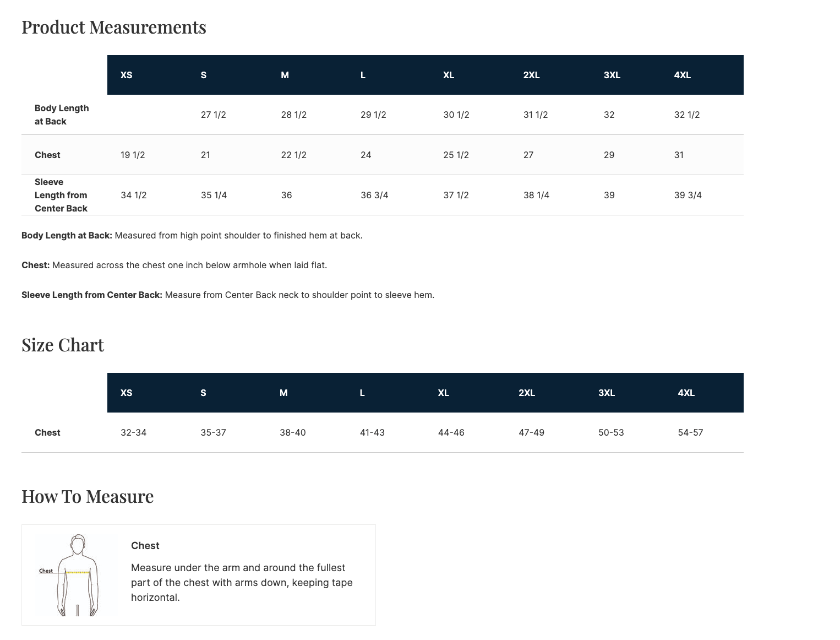The height and width of the screenshot is (640, 840).
Task: Select the M header in Size Chart table
Action: click(283, 393)
